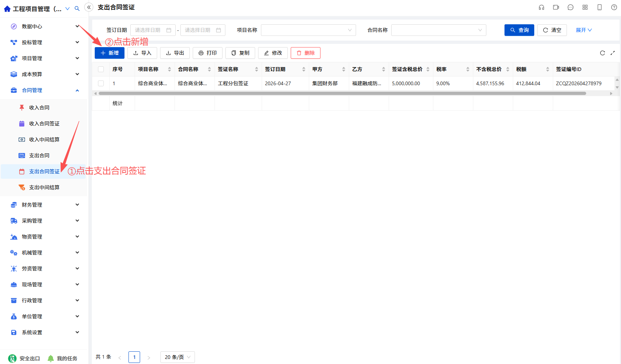Image resolution: width=621 pixels, height=364 pixels.
Task: Click the 查询 search button
Action: [x=519, y=30]
